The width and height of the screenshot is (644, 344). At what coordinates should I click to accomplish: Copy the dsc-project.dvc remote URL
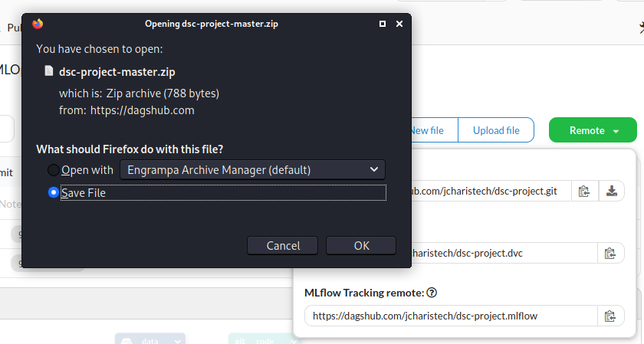click(x=610, y=254)
